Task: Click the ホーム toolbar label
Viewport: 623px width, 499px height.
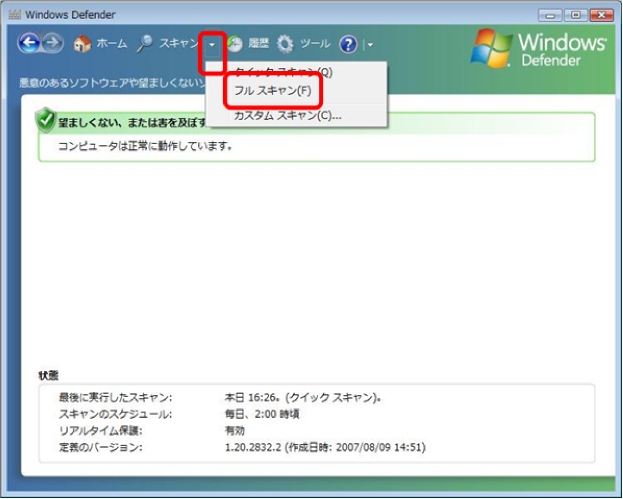Action: 111,45
